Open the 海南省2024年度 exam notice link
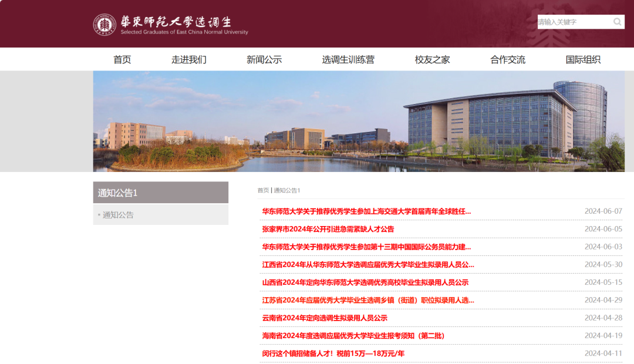This screenshot has height=364, width=634. tap(353, 336)
